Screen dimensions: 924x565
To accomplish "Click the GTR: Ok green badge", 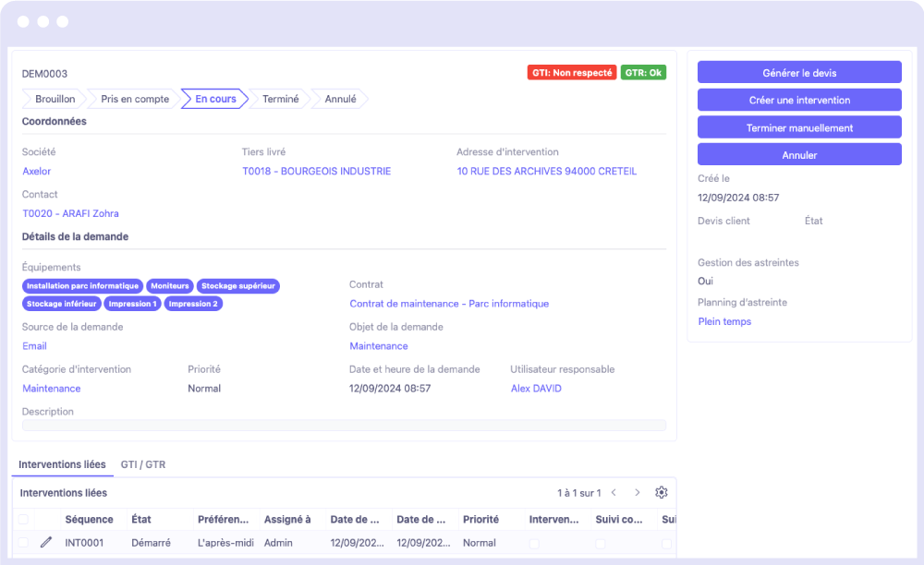I will 643,72.
